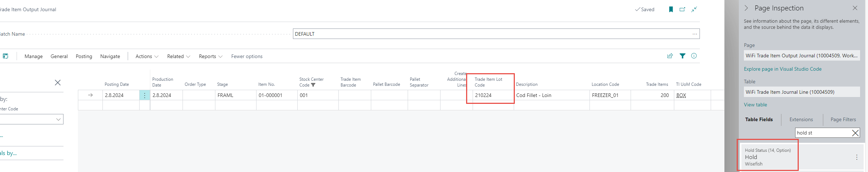Switch to the Page Filters tab

pos(843,120)
